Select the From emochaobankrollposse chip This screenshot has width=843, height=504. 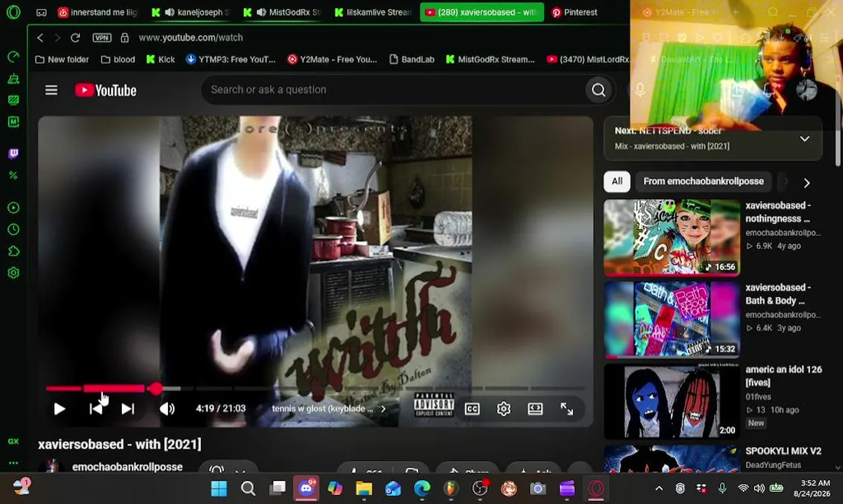[703, 181]
